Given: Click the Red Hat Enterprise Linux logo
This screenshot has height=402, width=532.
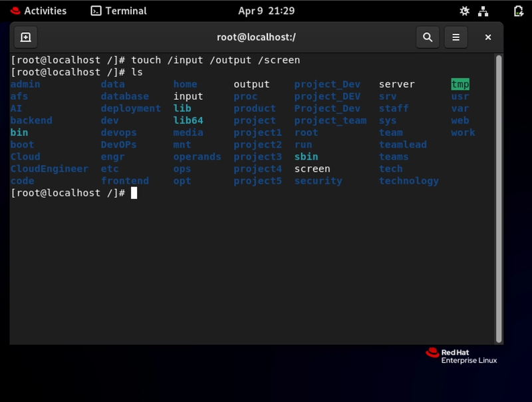Looking at the screenshot, I should 462,356.
